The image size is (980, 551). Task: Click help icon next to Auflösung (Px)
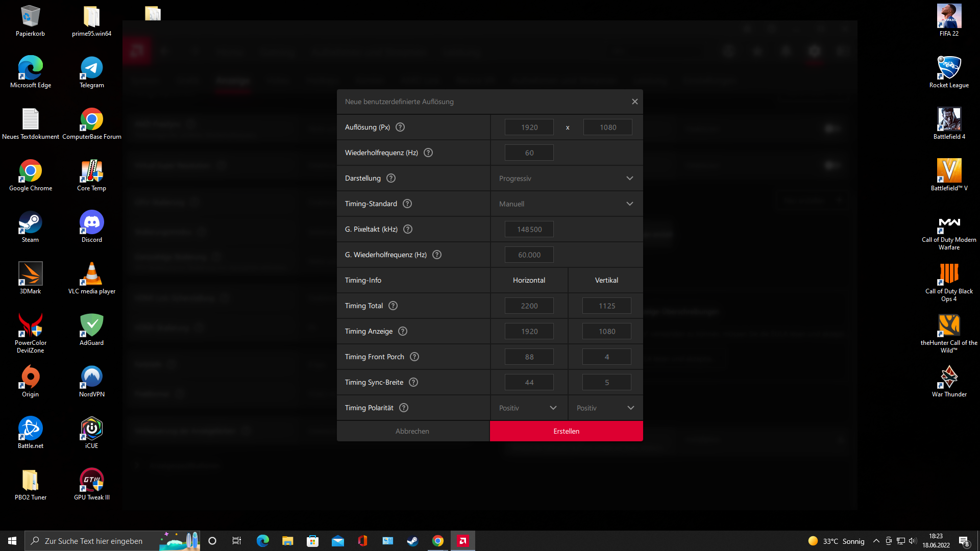(400, 127)
